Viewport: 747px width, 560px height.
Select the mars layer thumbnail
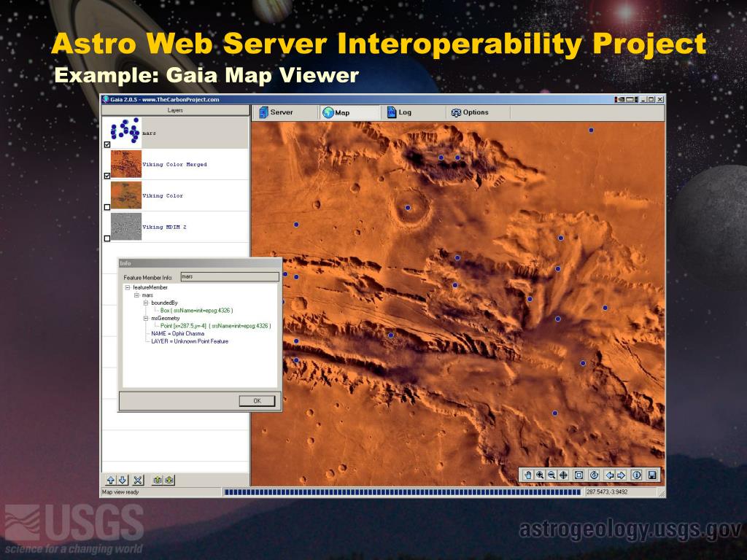point(126,131)
